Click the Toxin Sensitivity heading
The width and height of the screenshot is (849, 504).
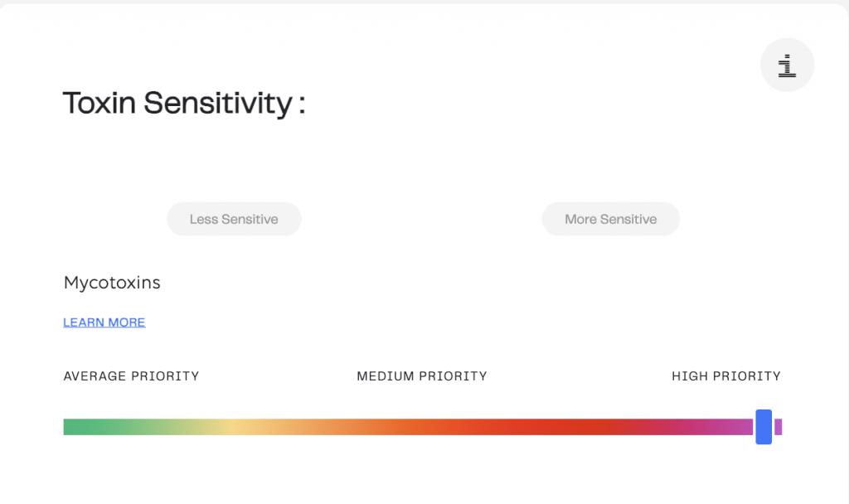coord(184,103)
